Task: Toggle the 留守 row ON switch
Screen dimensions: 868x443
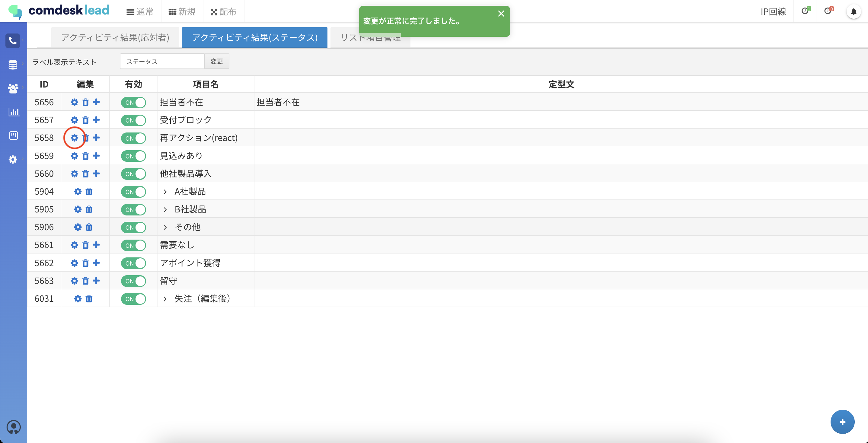Action: (133, 281)
